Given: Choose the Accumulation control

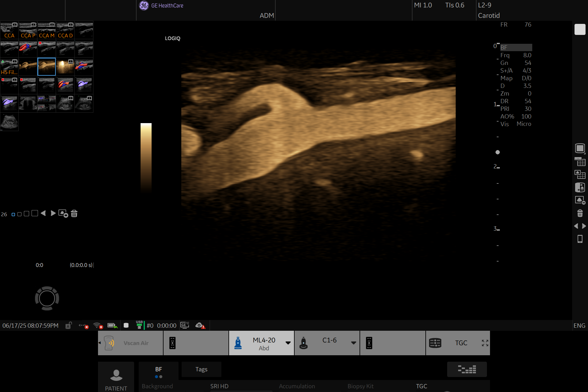Looking at the screenshot, I should coord(297,386).
